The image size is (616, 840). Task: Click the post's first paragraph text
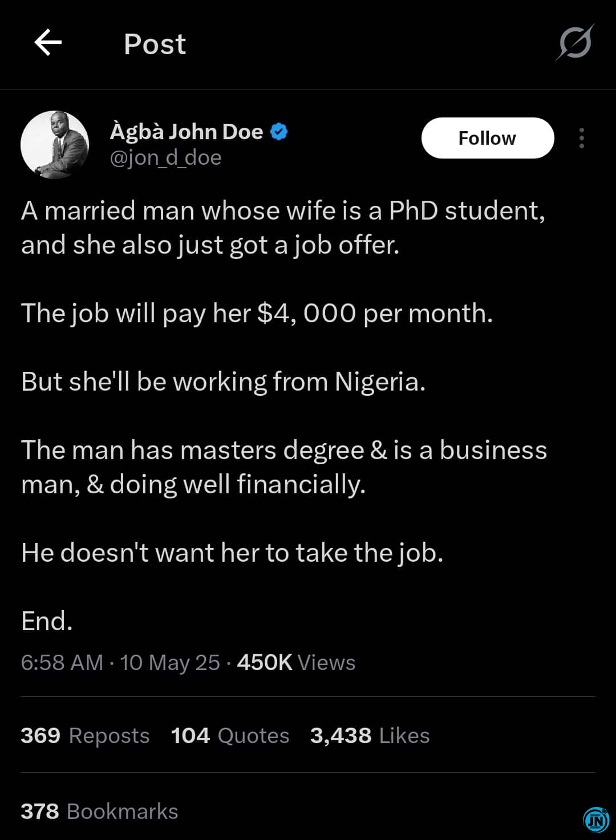(283, 228)
